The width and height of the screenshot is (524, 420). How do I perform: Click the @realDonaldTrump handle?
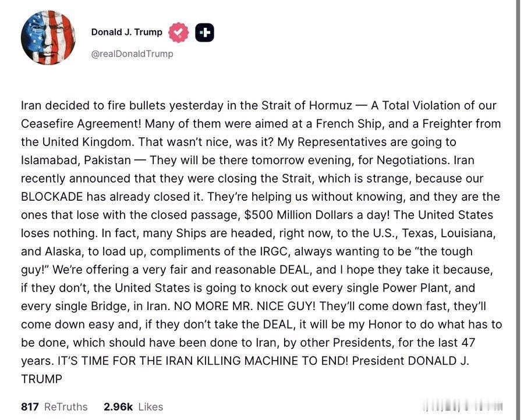click(132, 54)
